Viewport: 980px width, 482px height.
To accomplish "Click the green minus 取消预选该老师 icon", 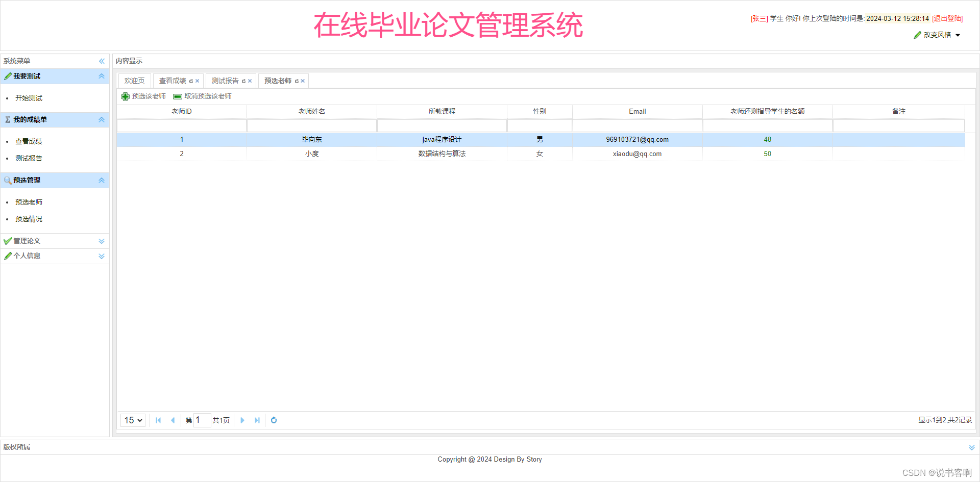I will pyautogui.click(x=178, y=96).
